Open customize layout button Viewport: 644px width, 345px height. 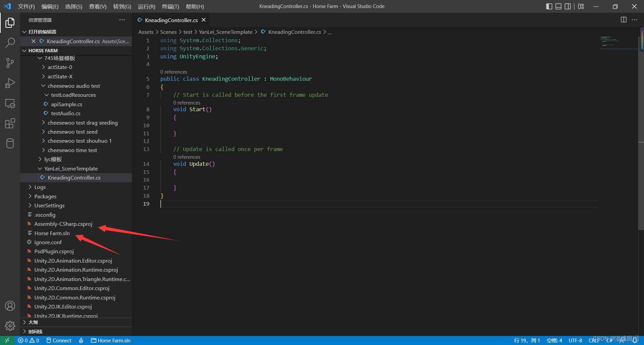pos(581,6)
